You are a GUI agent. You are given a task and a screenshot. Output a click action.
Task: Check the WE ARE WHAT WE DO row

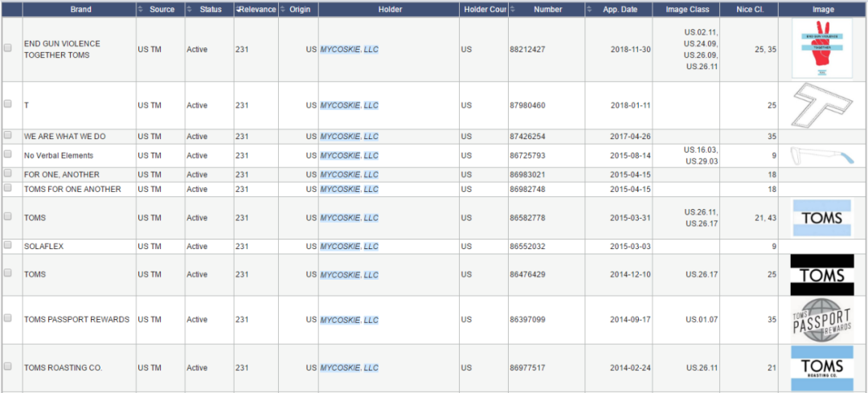tap(8, 135)
